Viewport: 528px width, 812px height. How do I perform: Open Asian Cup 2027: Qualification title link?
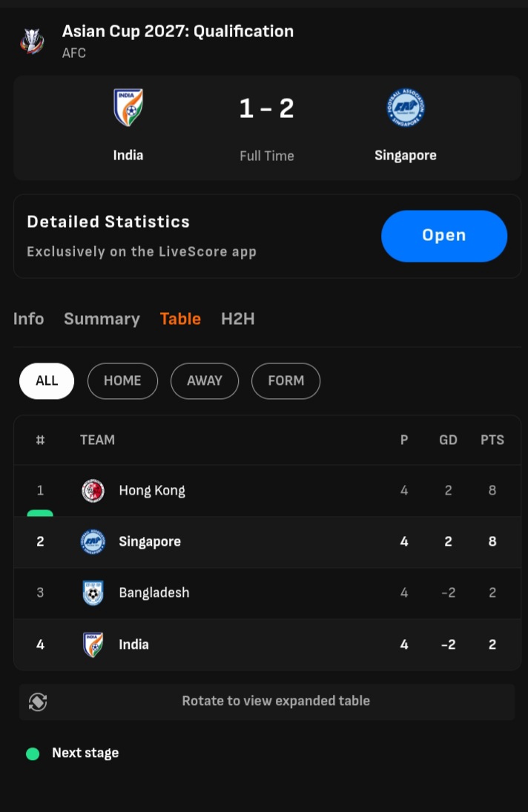tap(178, 31)
